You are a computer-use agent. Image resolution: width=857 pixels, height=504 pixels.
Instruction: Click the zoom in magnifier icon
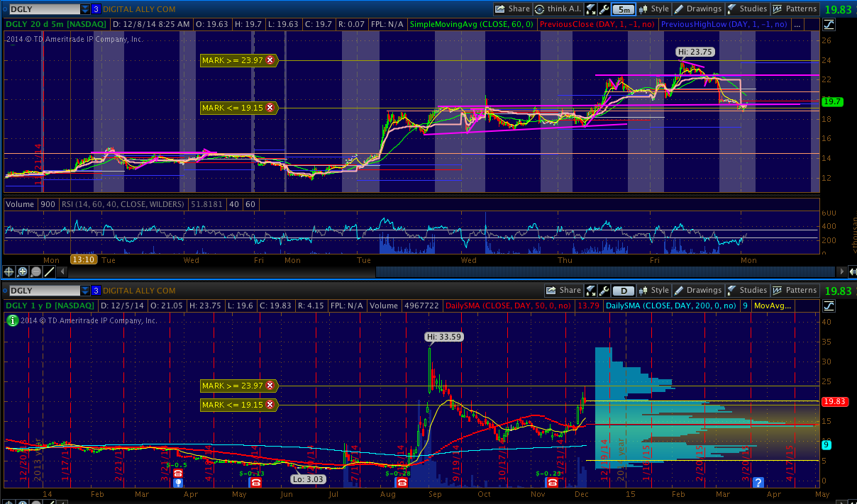(x=23, y=271)
